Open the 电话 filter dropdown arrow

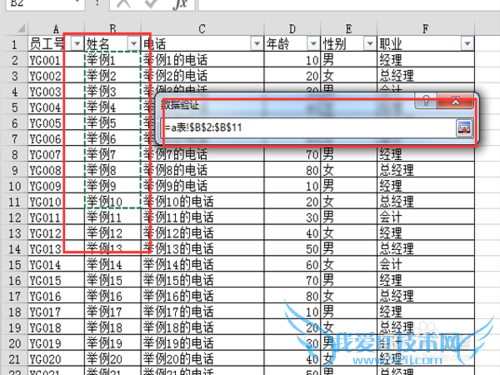tap(257, 44)
